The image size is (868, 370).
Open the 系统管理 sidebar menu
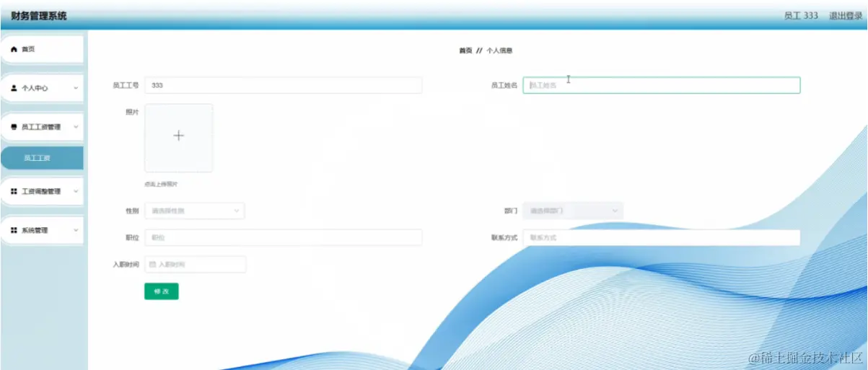click(x=42, y=231)
